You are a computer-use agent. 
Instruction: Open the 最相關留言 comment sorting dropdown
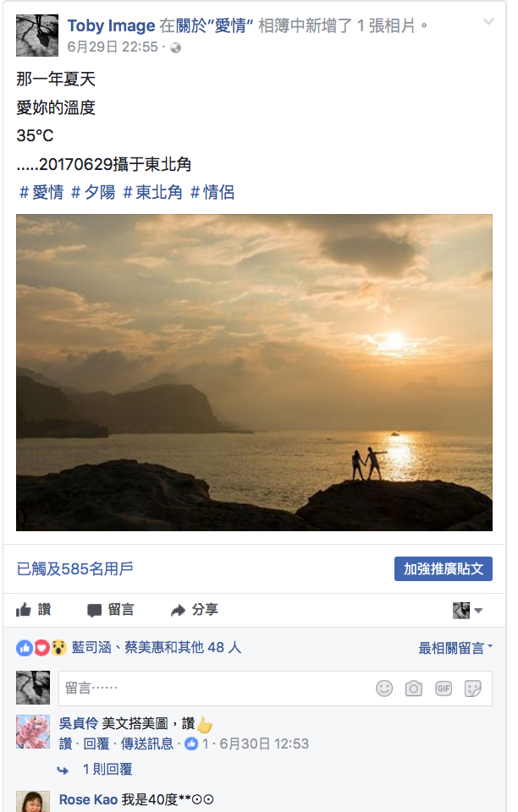pyautogui.click(x=455, y=648)
